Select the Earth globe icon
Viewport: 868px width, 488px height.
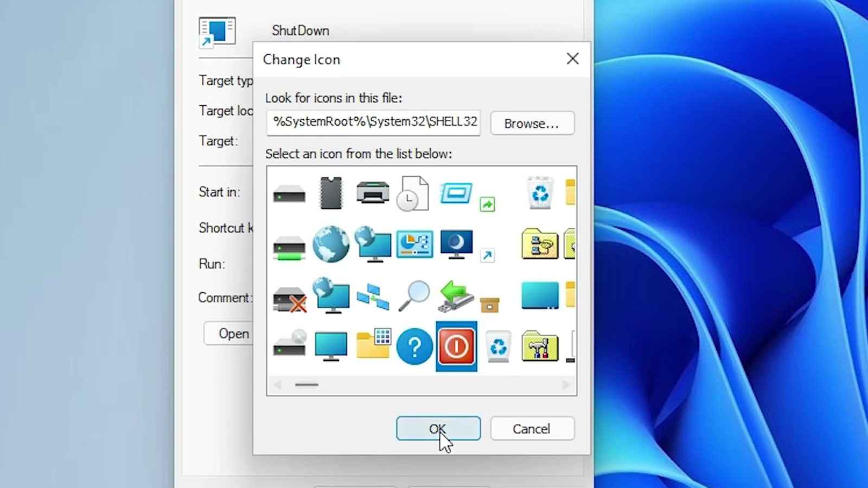[331, 245]
